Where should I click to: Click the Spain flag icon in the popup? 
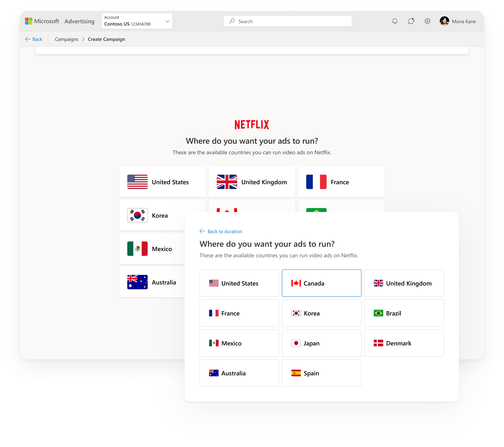(x=296, y=373)
